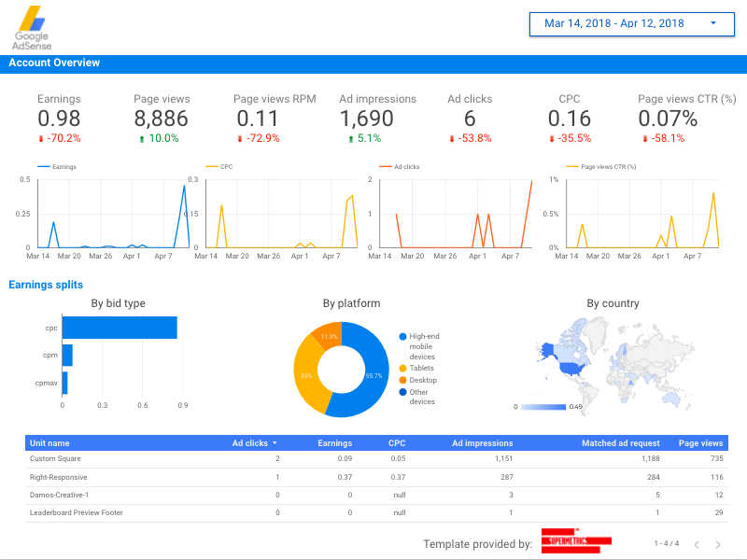This screenshot has width=747, height=560.
Task: Click the next page arrow in pagination
Action: coord(717,544)
